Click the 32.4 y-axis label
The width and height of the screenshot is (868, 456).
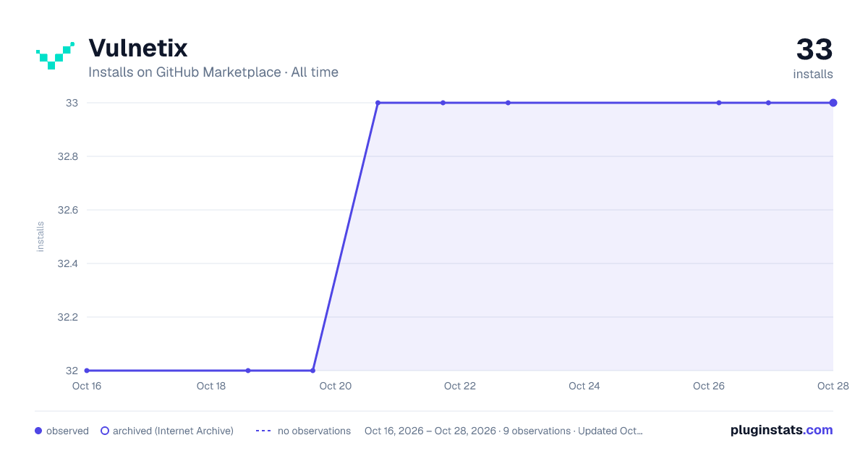coord(68,263)
